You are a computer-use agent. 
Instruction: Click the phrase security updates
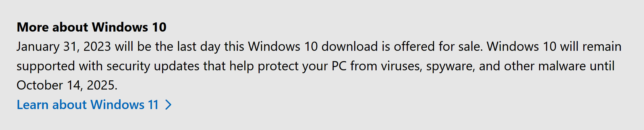[x=153, y=66]
